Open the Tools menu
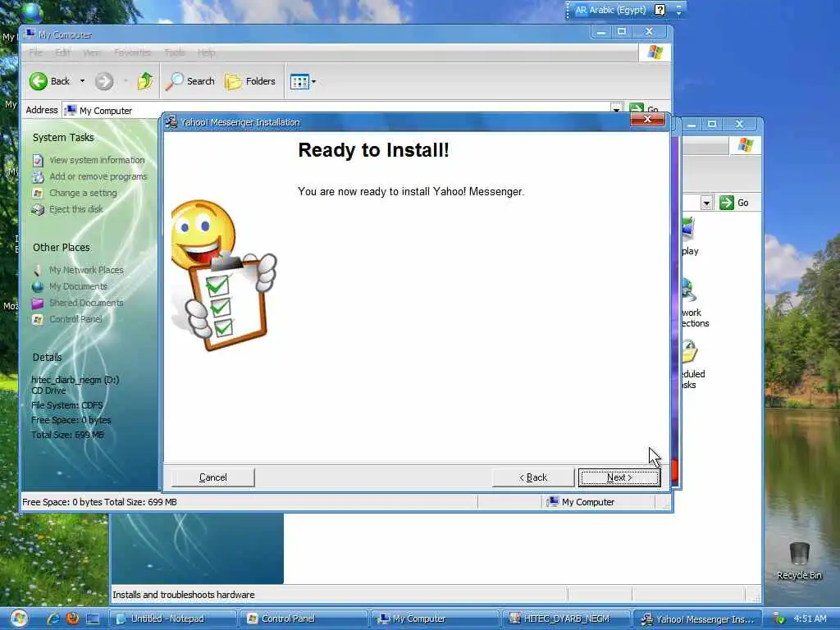Screen dimensions: 840x630 pyautogui.click(x=175, y=52)
